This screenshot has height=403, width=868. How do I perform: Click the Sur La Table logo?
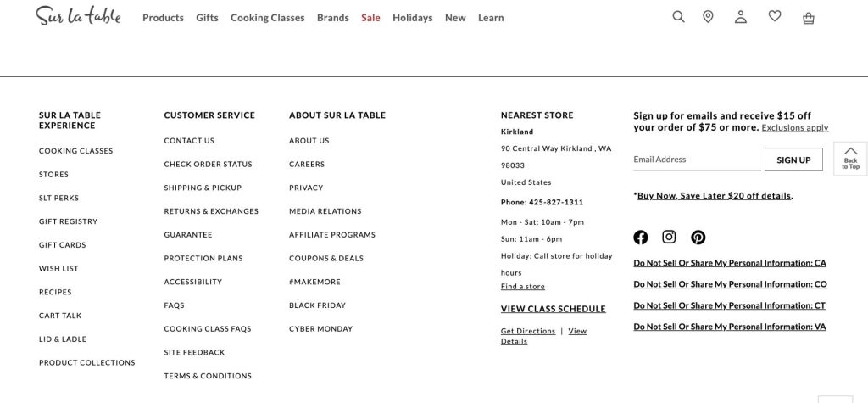78,16
